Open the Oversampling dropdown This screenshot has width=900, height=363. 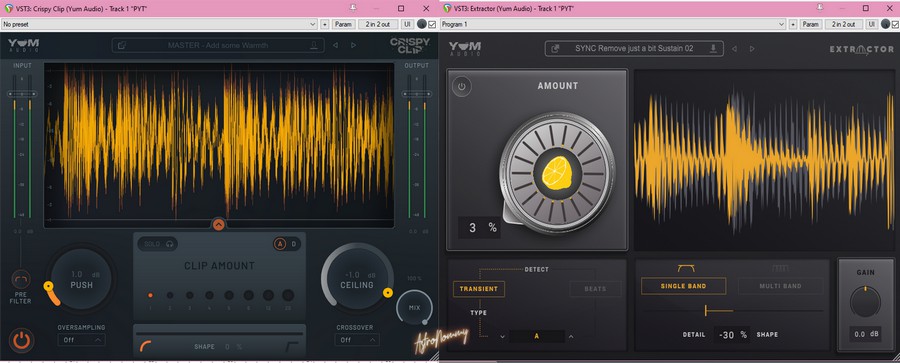(x=81, y=339)
